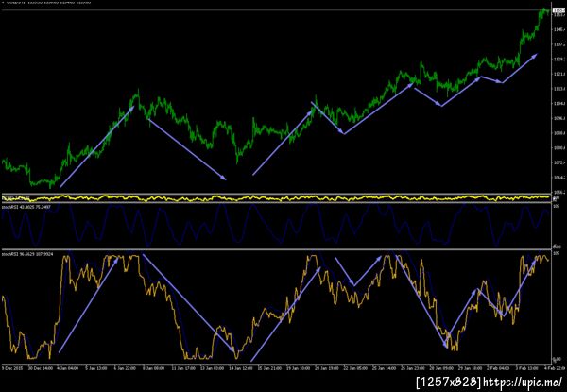
Task: Click the 25 Jan 14:00 time label
Action: pyautogui.click(x=385, y=368)
